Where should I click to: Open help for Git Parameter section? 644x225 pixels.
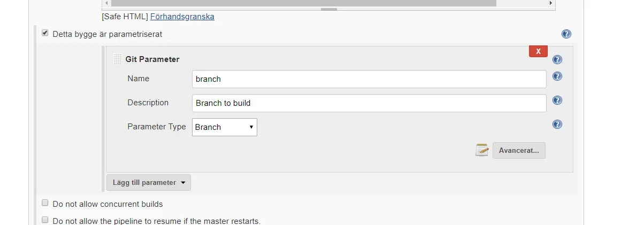click(557, 59)
